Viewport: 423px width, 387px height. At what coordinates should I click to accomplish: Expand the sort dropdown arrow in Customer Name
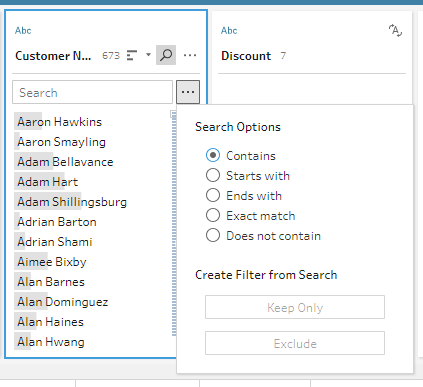148,55
